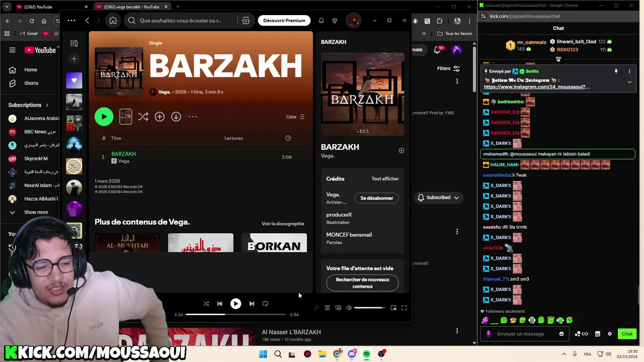Open the Browse icon beside Spotify search

pos(246,21)
